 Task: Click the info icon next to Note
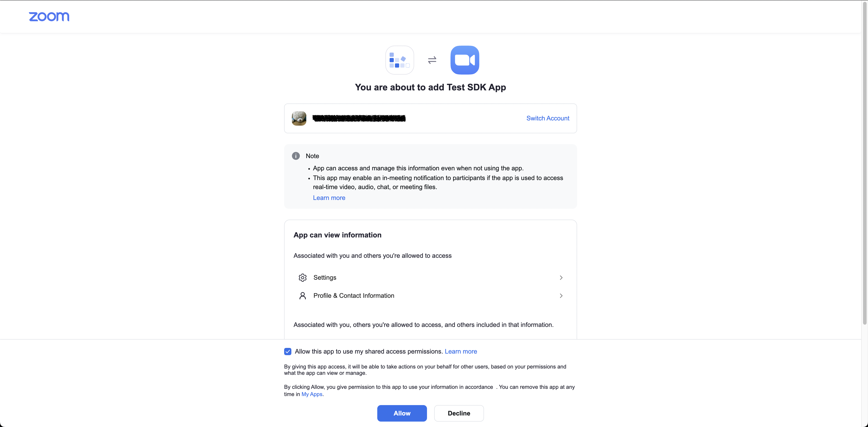pos(295,156)
